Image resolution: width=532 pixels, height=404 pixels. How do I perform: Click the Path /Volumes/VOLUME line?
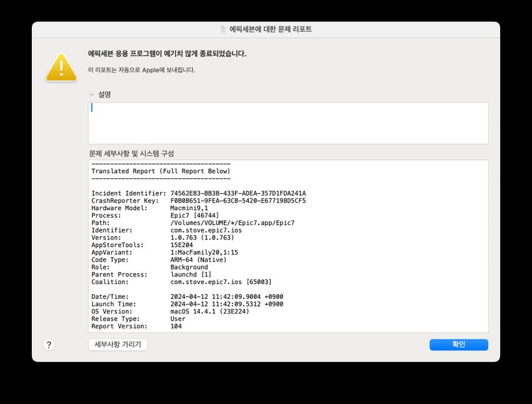(x=193, y=223)
